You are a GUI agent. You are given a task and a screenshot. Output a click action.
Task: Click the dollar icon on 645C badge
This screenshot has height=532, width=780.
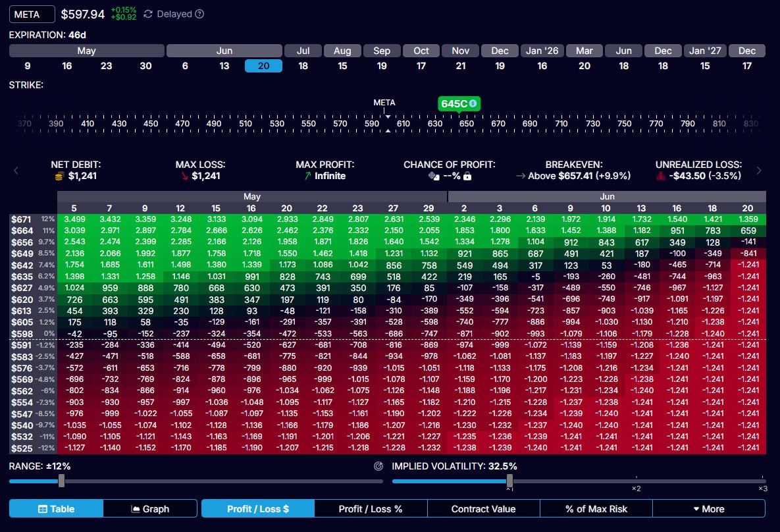point(473,103)
